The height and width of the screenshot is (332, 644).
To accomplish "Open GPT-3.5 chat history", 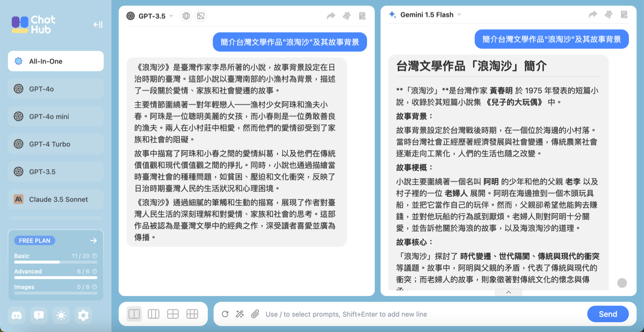I will (362, 16).
